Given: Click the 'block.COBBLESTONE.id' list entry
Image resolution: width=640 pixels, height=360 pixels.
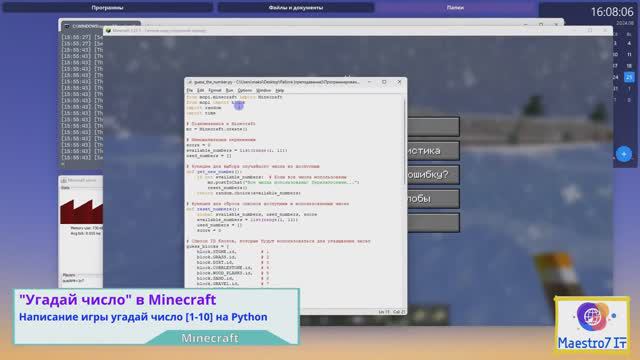Looking at the screenshot, I should (224, 268).
